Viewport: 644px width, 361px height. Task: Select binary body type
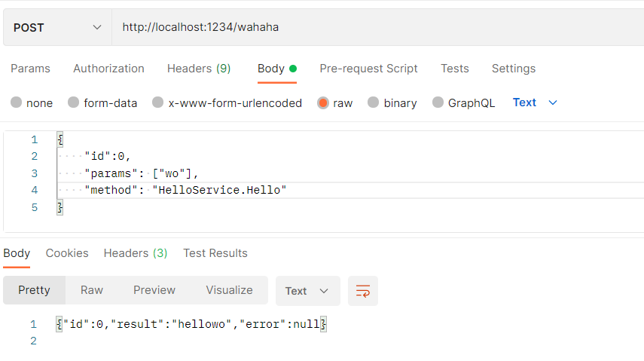(x=374, y=102)
